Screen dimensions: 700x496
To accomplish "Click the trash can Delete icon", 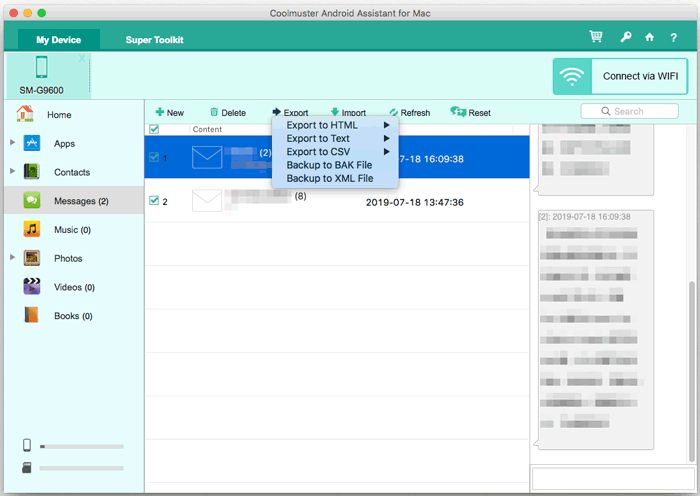I will point(214,112).
